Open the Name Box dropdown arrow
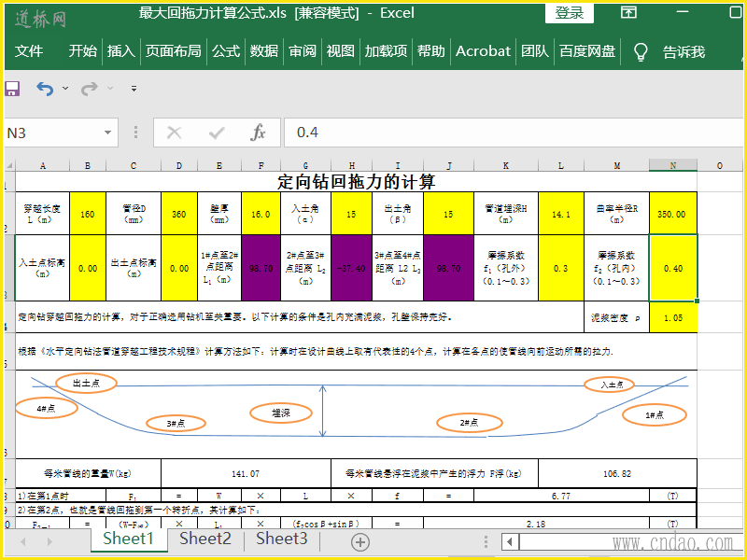Image resolution: width=747 pixels, height=560 pixels. (x=108, y=133)
